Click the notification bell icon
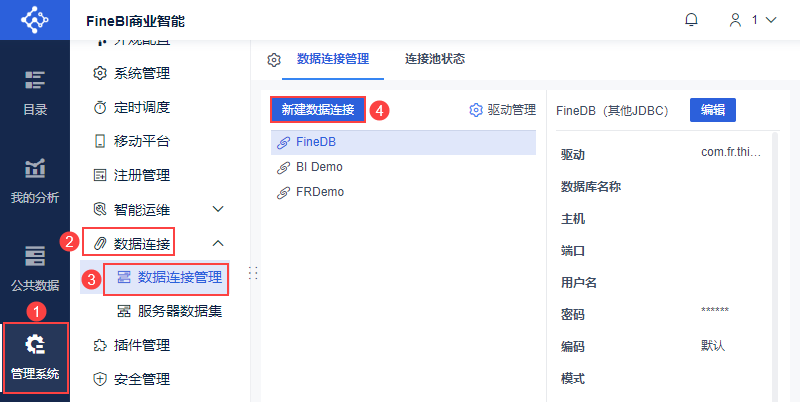The height and width of the screenshot is (402, 800). pos(691,20)
